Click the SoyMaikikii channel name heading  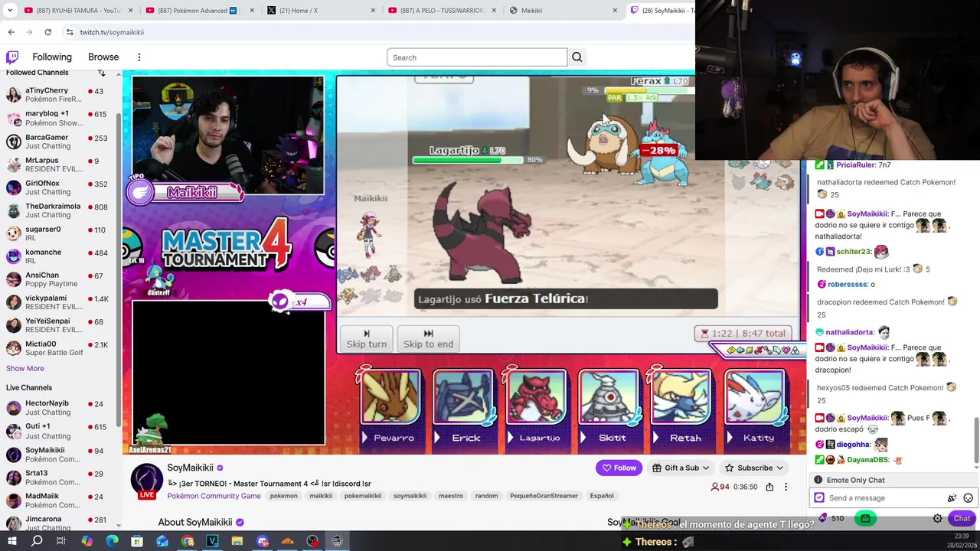pos(190,468)
